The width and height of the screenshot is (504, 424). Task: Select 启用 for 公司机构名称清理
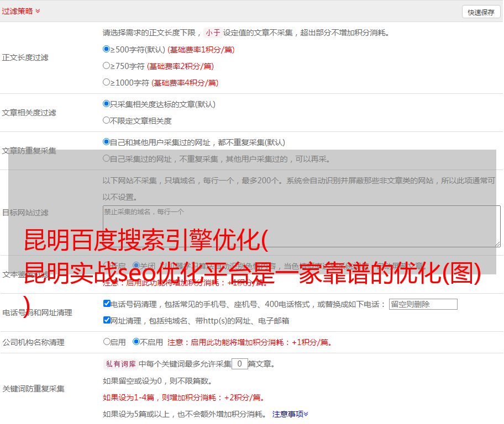107,342
